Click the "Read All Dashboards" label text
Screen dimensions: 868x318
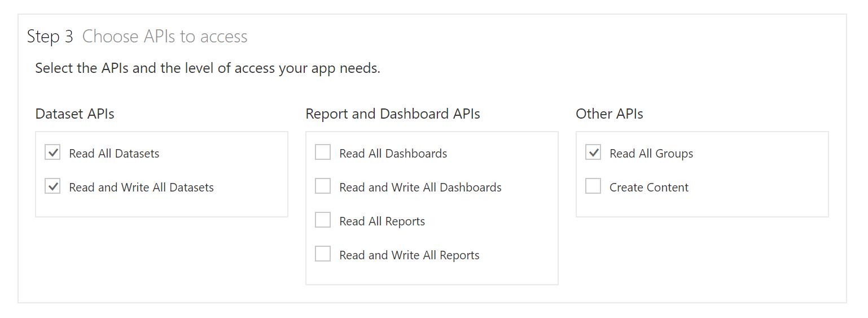tap(393, 154)
